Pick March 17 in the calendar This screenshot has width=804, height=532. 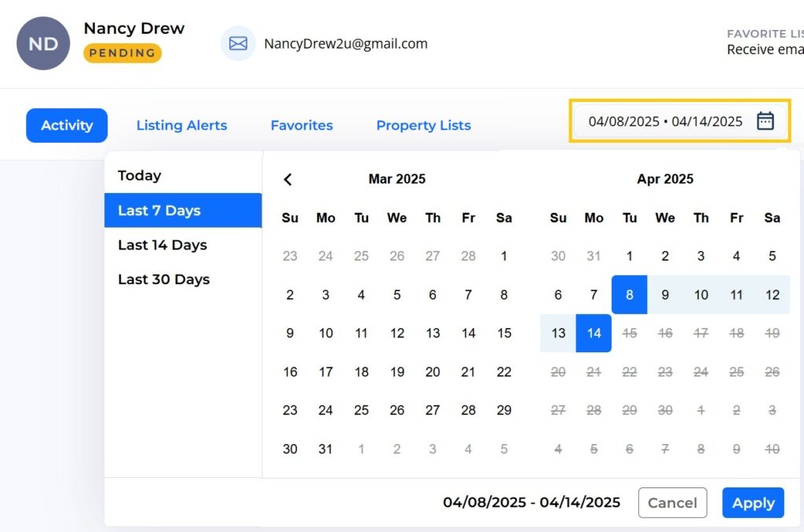click(326, 372)
